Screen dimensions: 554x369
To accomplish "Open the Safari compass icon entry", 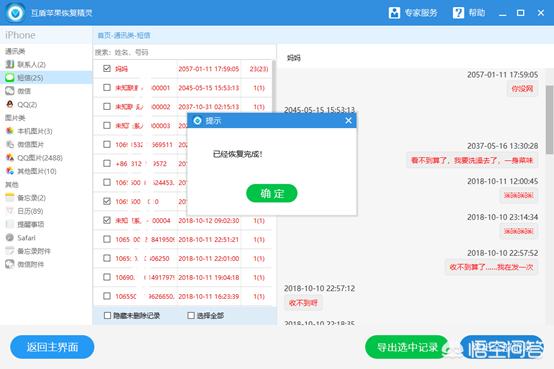I will [10, 238].
